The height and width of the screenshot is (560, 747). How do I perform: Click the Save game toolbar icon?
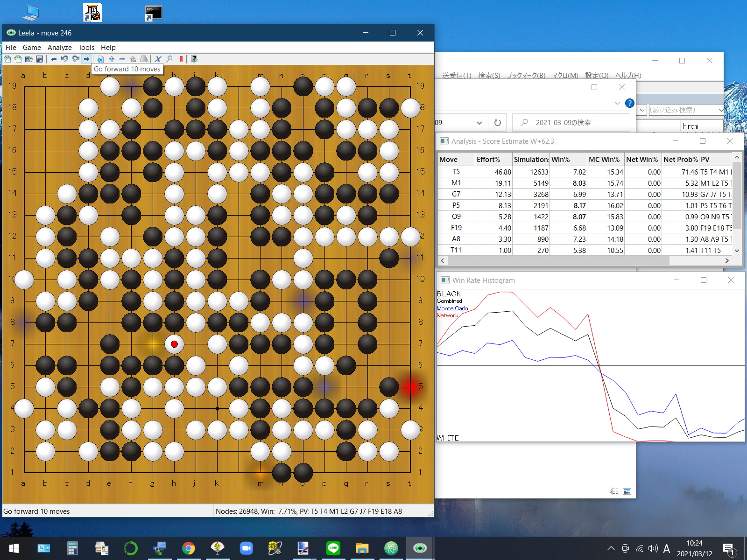tap(39, 59)
